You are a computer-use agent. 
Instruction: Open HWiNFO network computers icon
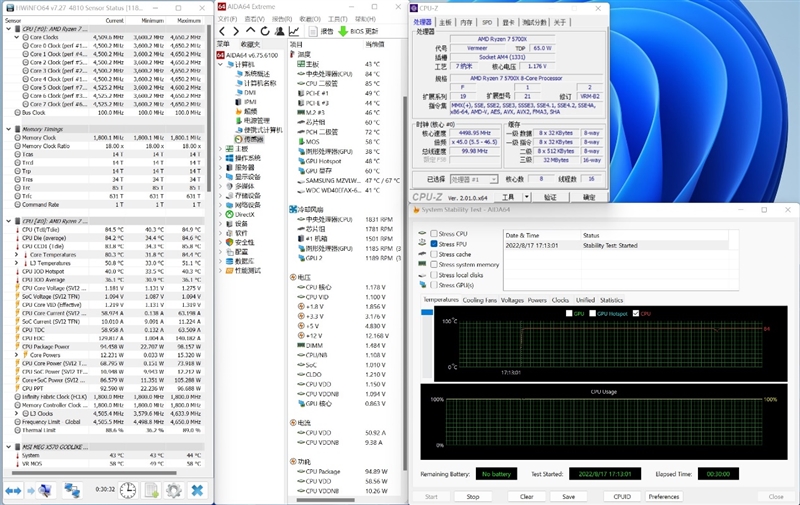72,491
